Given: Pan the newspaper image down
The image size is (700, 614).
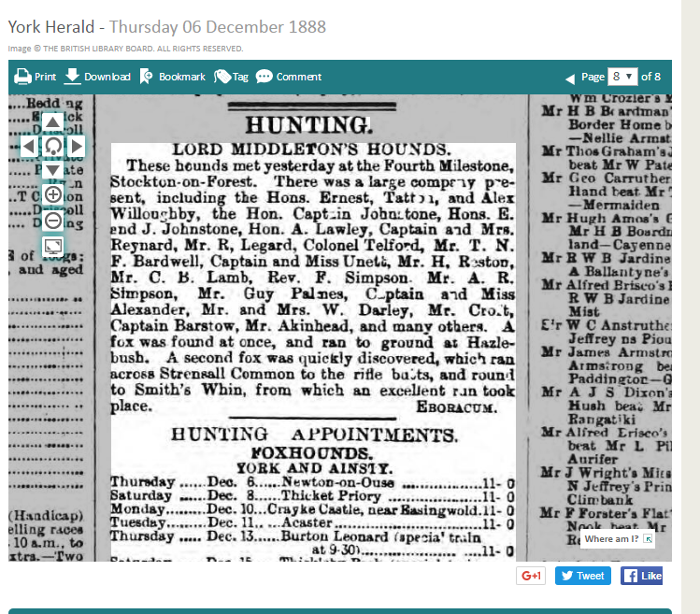Looking at the screenshot, I should [53, 170].
